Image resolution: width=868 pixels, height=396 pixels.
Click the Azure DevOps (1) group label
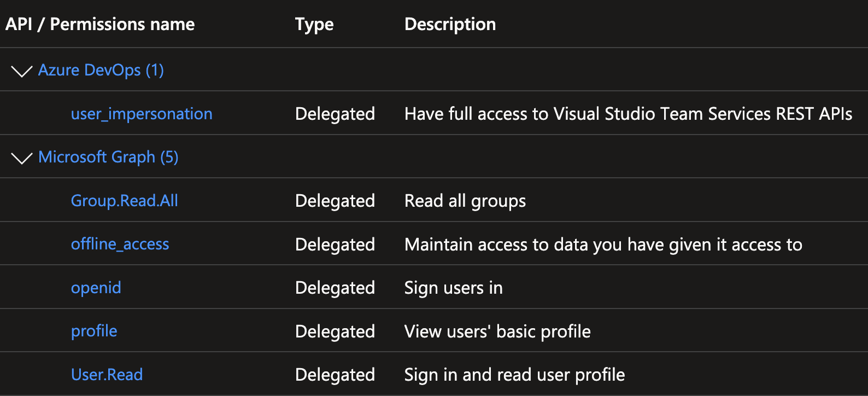click(101, 70)
